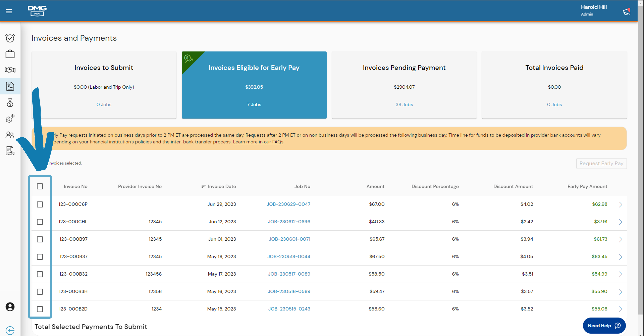644x336 pixels.
Task: Open job JOB-230629-0047 link
Action: click(288, 204)
